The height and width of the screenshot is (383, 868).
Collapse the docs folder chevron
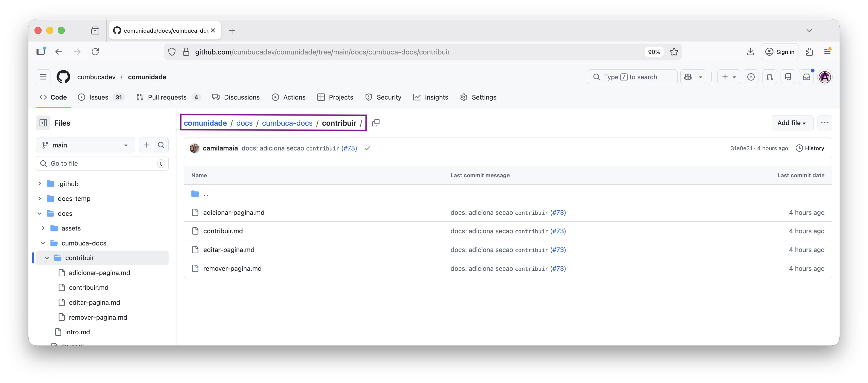click(40, 213)
